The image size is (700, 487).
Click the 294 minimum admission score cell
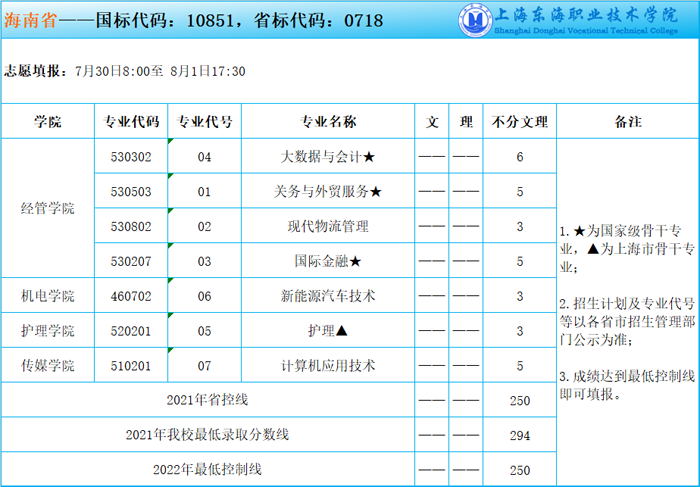(520, 435)
